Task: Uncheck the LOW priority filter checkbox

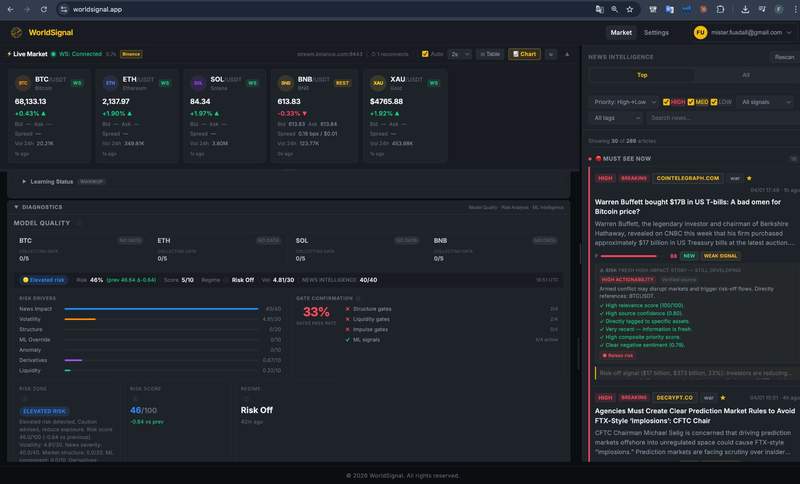Action: coord(714,102)
